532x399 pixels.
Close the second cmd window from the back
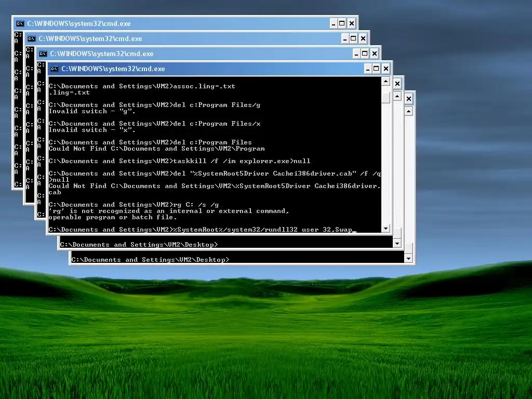coord(363,38)
